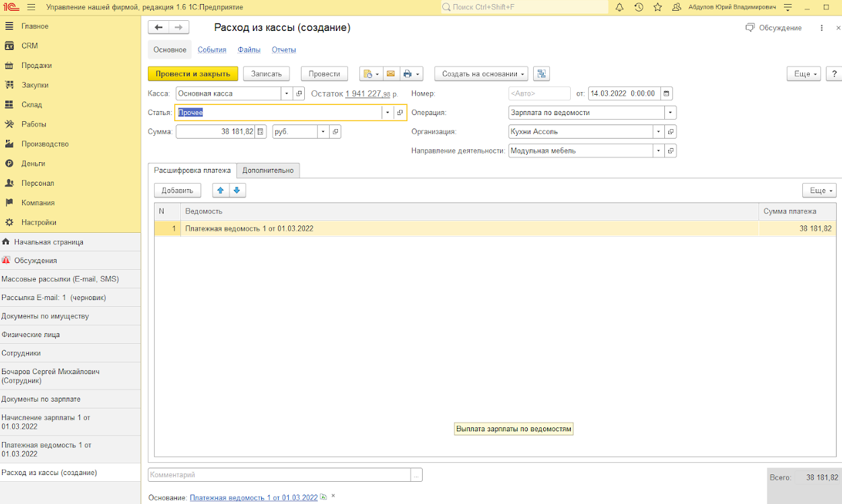Move row up with blue arrow

tap(221, 190)
